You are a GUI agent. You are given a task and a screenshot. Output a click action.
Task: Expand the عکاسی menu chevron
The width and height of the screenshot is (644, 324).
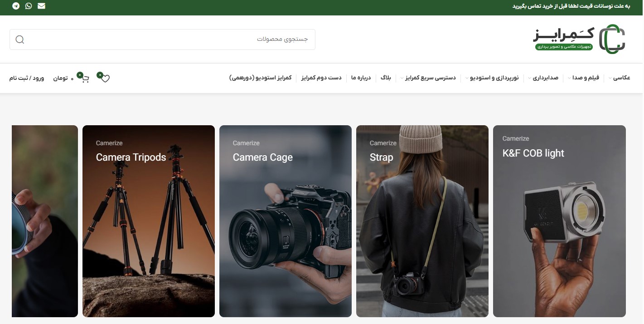[x=610, y=79]
